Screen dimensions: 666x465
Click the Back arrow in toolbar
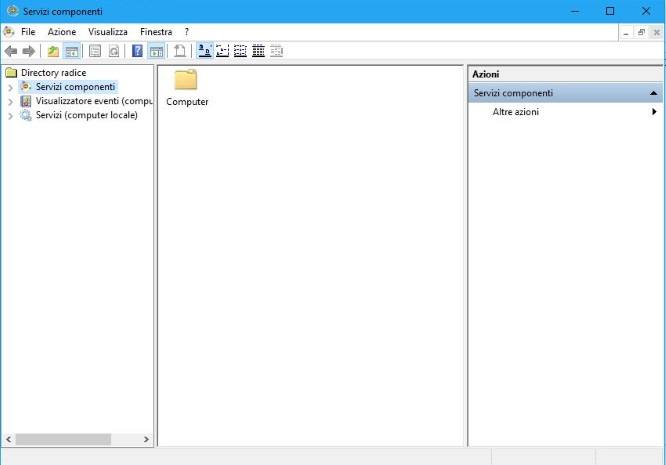11,51
